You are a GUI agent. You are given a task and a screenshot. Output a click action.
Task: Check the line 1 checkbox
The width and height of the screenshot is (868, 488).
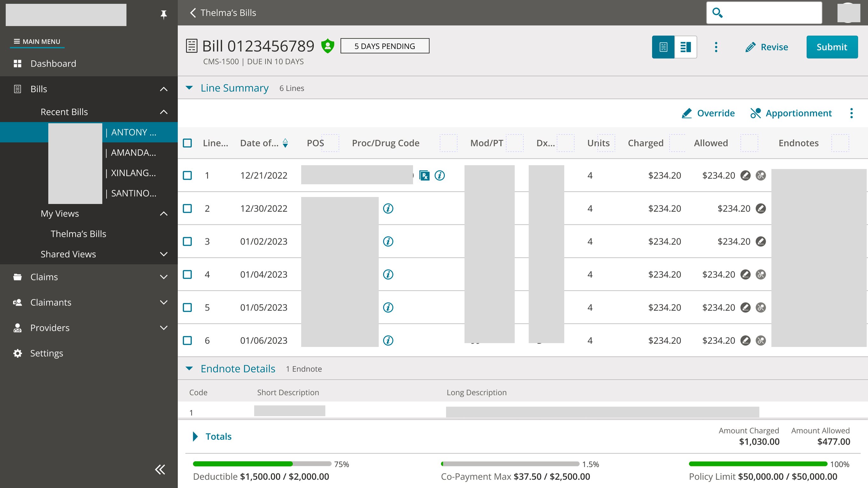187,175
